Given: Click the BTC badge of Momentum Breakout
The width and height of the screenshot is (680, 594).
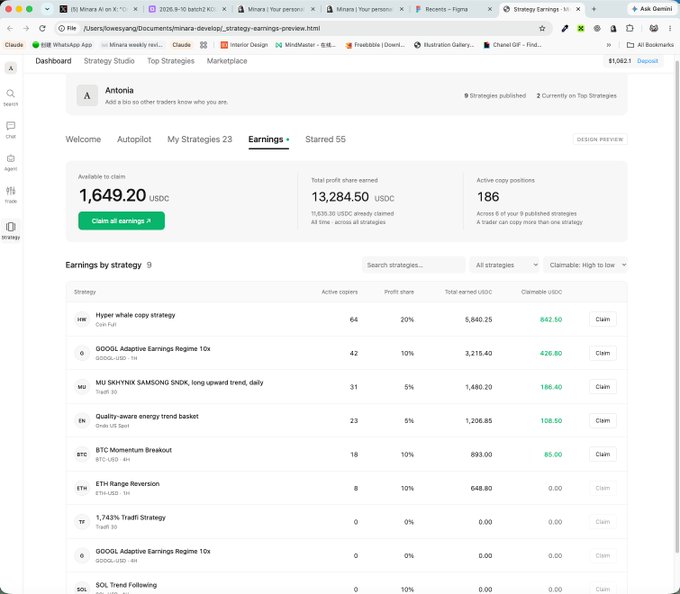Looking at the screenshot, I should click(82, 454).
